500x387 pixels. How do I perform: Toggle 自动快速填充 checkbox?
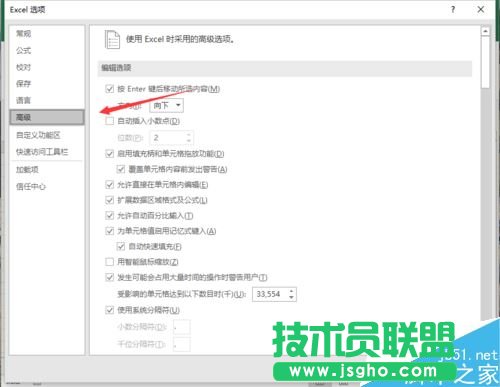pos(121,246)
